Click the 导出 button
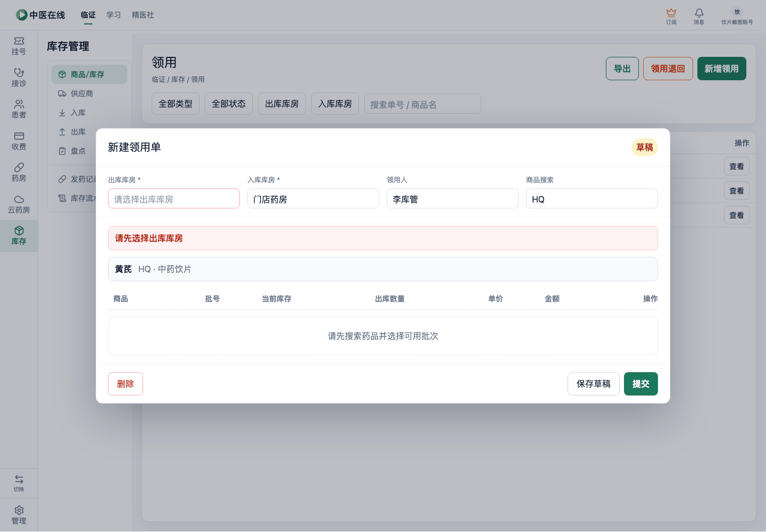The width and height of the screenshot is (766, 532). point(622,69)
